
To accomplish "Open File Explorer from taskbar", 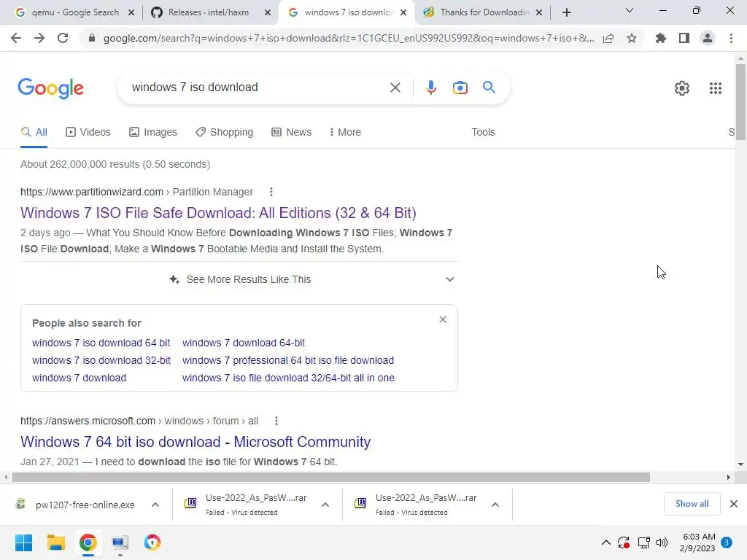I will pos(55,542).
